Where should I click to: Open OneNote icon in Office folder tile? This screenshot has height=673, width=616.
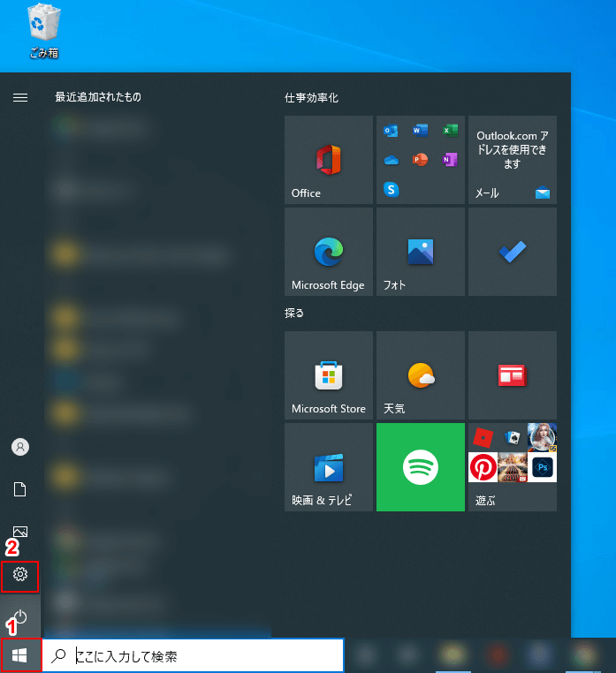pos(450,160)
